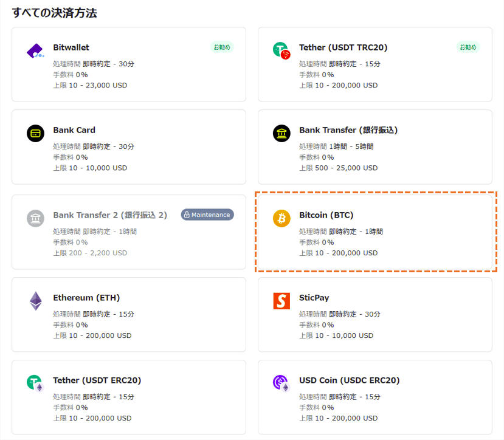Click USD Coin processing time '即時約定 - 15分'
This screenshot has width=504, height=440.
pos(355,396)
